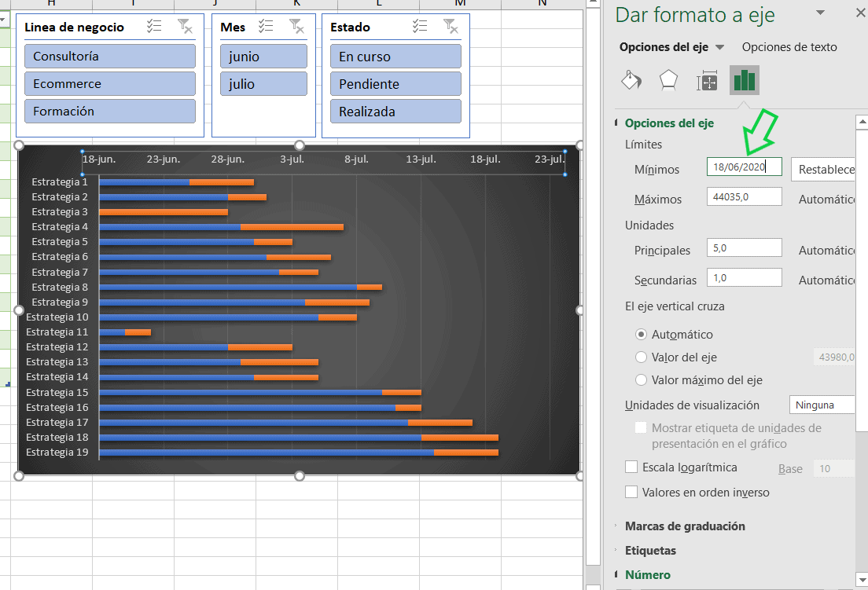This screenshot has width=868, height=590.
Task: Click the Mínimos input field
Action: [744, 167]
